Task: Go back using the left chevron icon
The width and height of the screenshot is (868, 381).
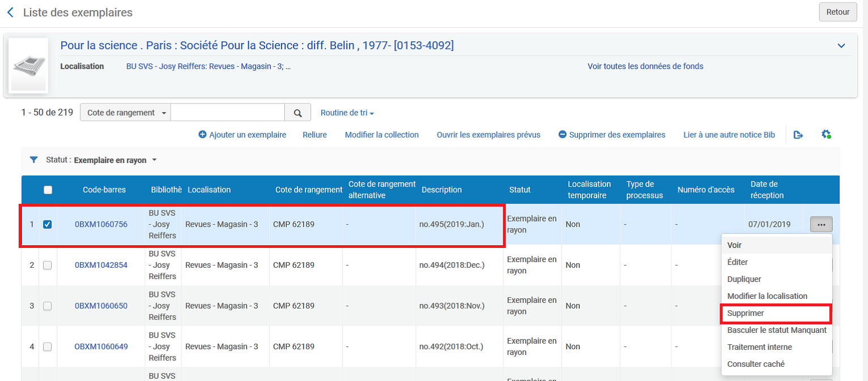Action: pos(10,12)
